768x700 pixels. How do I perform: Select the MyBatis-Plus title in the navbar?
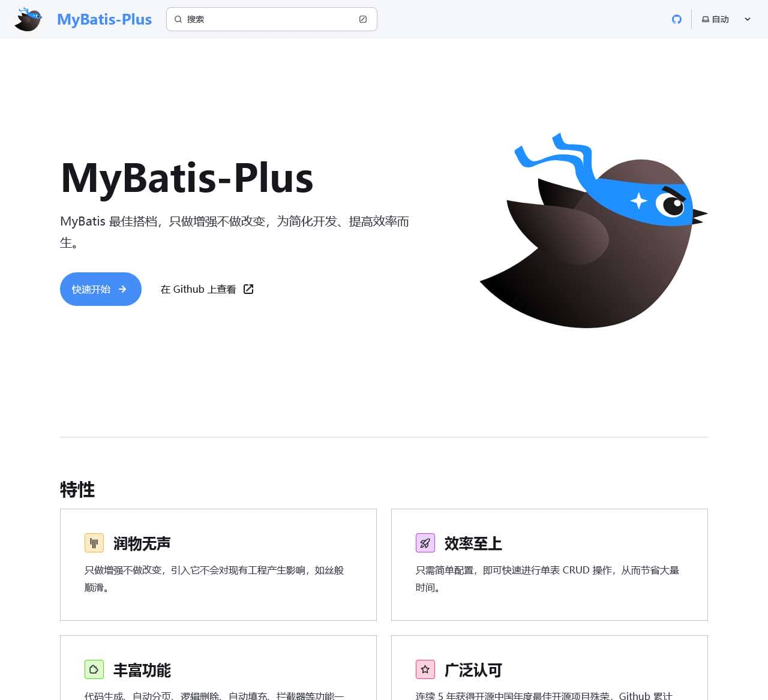coord(104,19)
